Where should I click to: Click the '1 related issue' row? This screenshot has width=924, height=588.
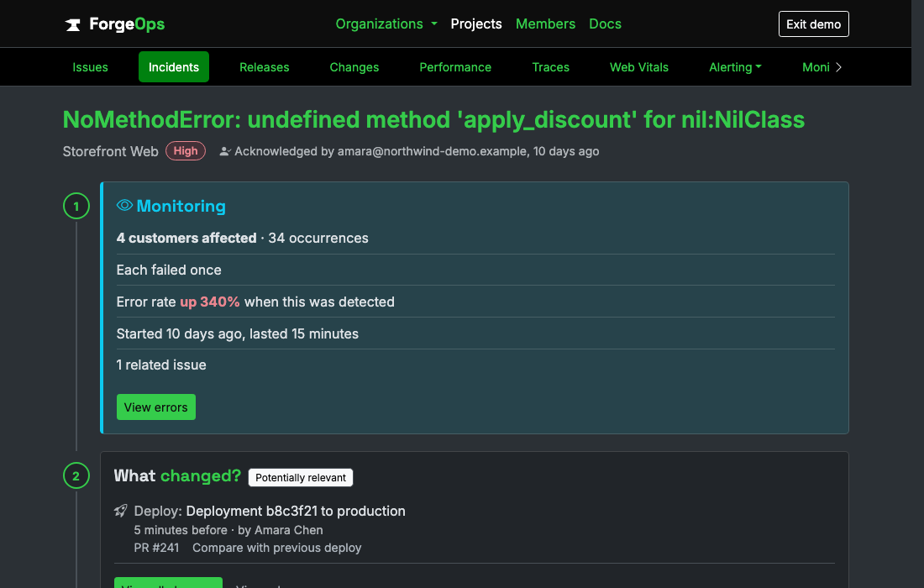[x=475, y=365]
